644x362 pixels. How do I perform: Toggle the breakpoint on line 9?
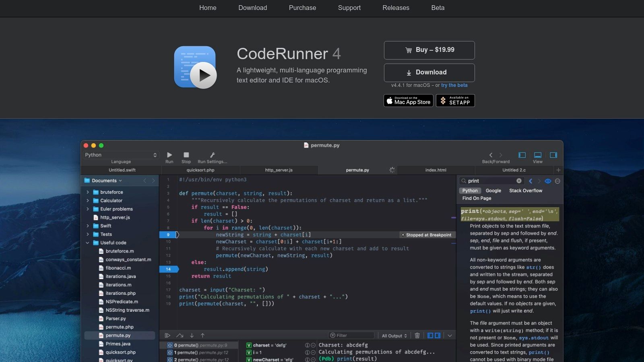tap(169, 234)
